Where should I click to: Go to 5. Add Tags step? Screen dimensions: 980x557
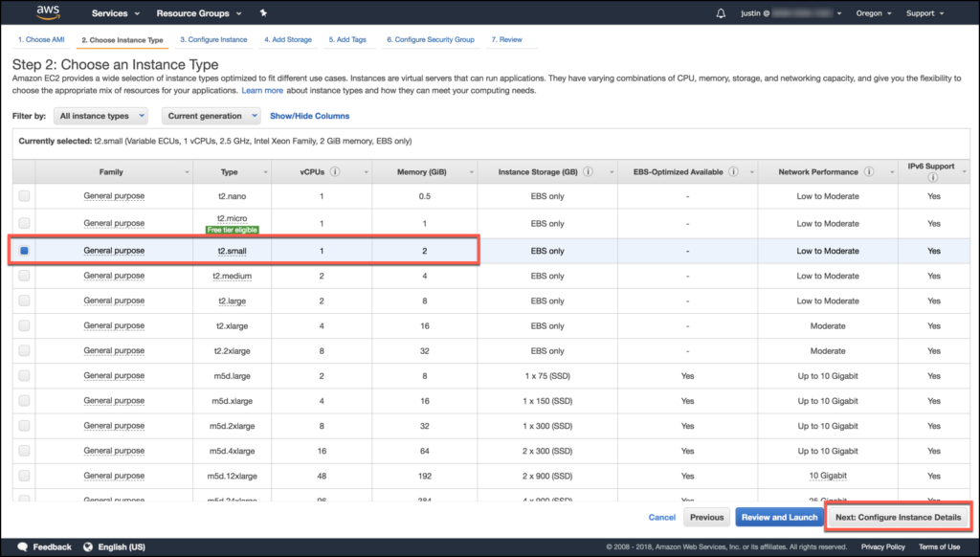(x=347, y=39)
